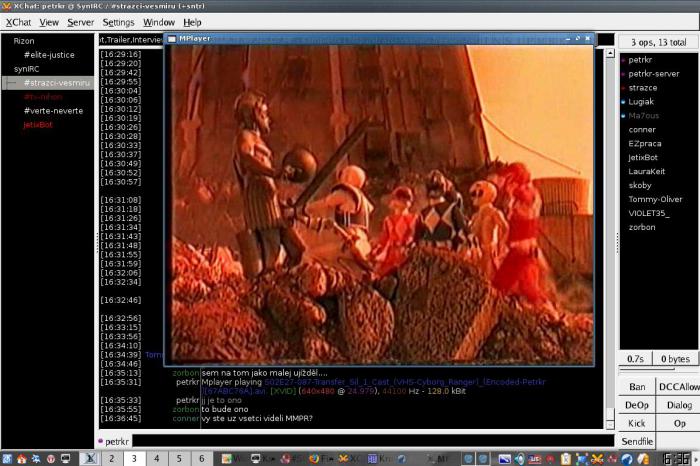Launch the terminal monitor icon in the panel

(66, 458)
